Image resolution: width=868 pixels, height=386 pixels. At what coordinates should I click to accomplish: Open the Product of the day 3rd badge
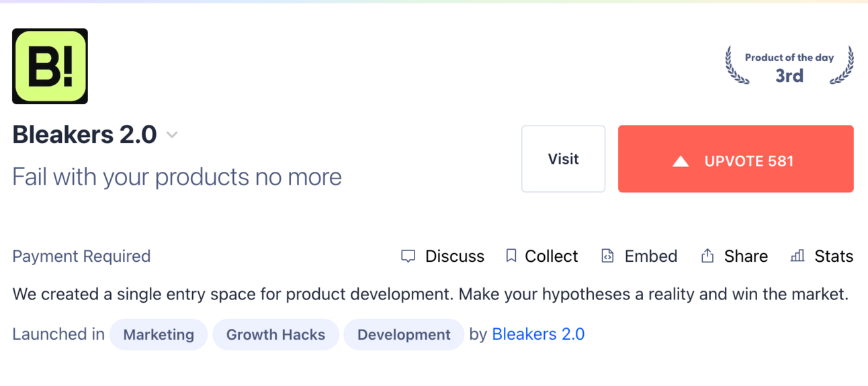point(789,66)
